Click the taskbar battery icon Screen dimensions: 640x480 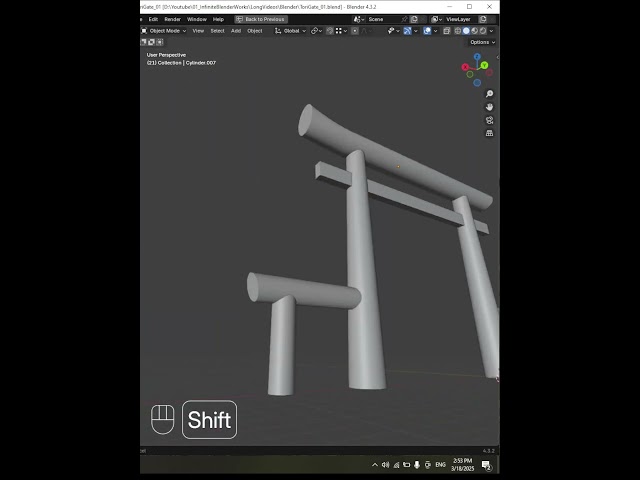[407, 464]
